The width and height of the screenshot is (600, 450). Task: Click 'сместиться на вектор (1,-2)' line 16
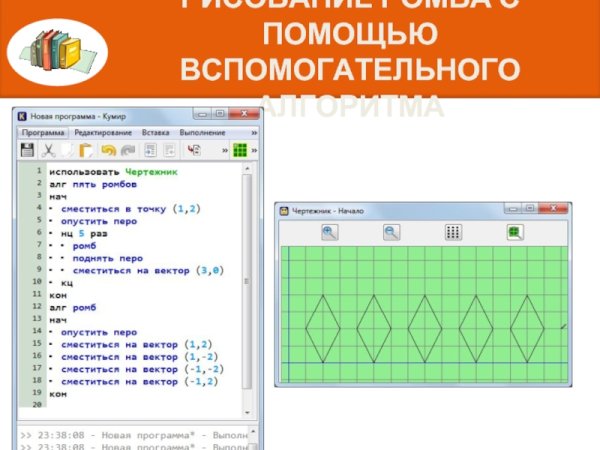coord(139,357)
